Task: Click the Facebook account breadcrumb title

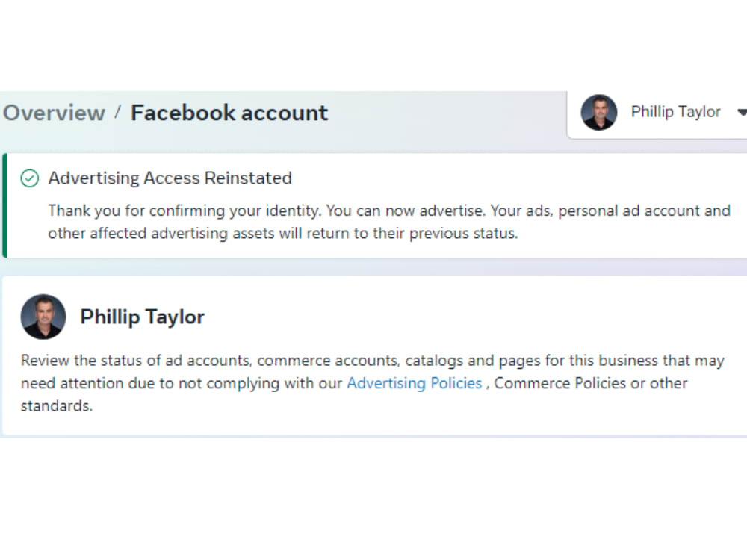Action: pyautogui.click(x=229, y=113)
